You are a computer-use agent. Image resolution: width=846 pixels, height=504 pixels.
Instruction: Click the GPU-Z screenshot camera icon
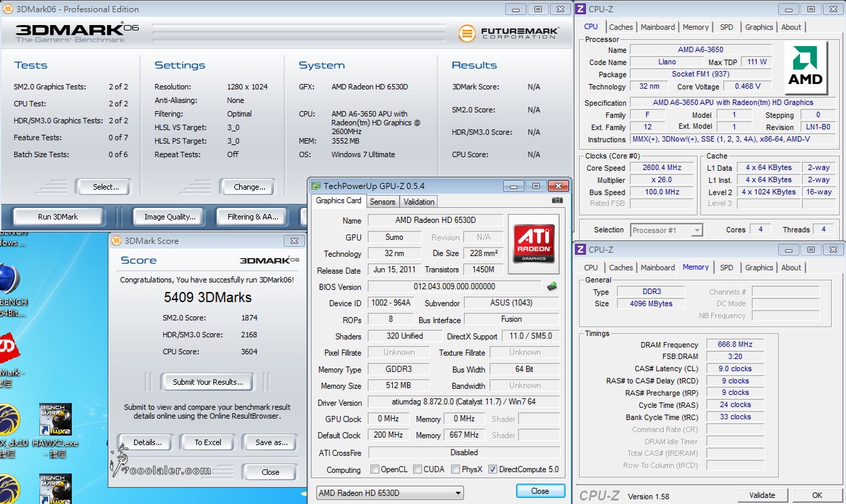click(557, 201)
